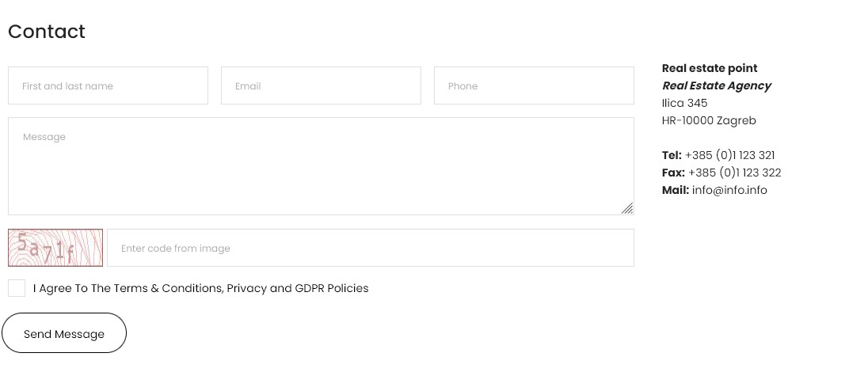Click the Real estate point company name

710,68
